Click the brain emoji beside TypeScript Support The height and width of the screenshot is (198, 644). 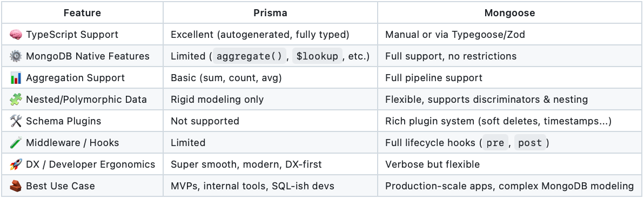[x=16, y=35]
